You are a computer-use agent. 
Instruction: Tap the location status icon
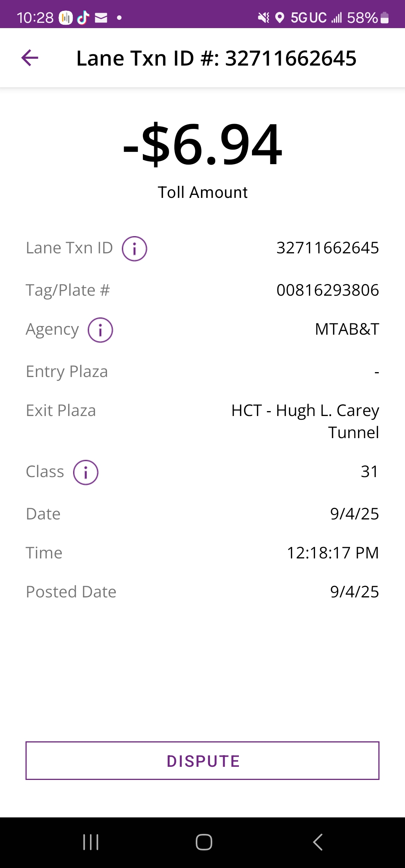279,18
